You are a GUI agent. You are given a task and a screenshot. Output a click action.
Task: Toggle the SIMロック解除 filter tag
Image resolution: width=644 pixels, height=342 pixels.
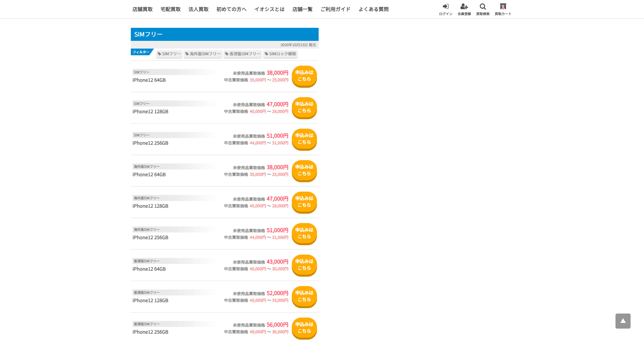(x=280, y=54)
